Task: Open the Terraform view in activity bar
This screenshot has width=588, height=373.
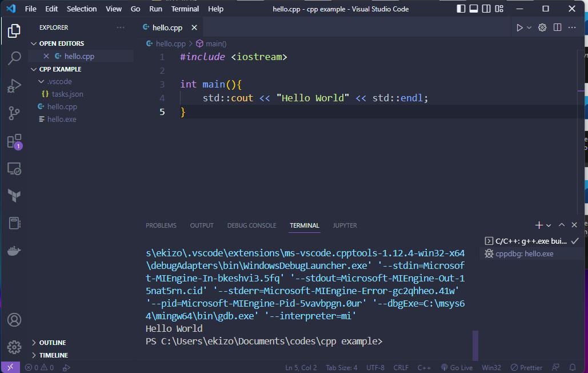Action: pyautogui.click(x=14, y=196)
